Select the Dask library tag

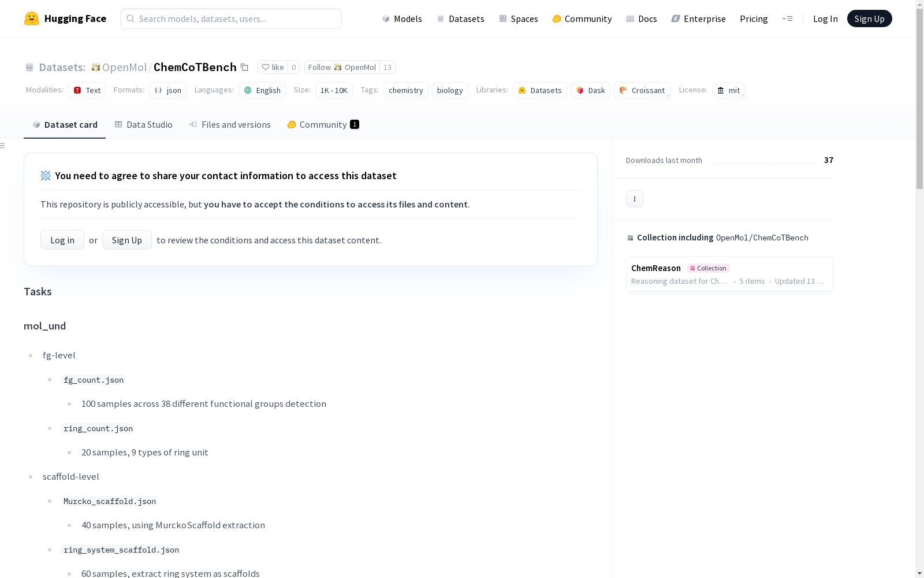coord(590,90)
